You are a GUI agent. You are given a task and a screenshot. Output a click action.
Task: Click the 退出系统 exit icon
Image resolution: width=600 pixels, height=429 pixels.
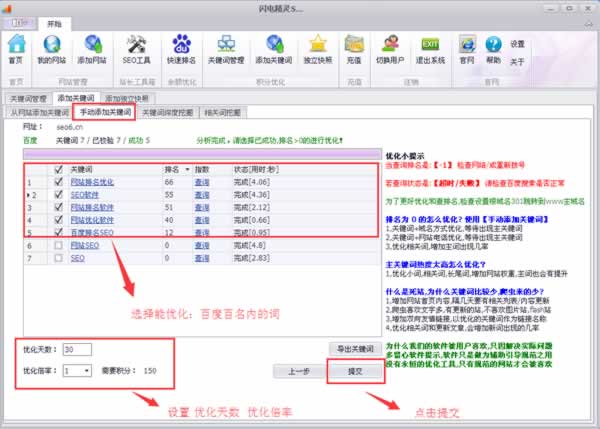[x=430, y=46]
